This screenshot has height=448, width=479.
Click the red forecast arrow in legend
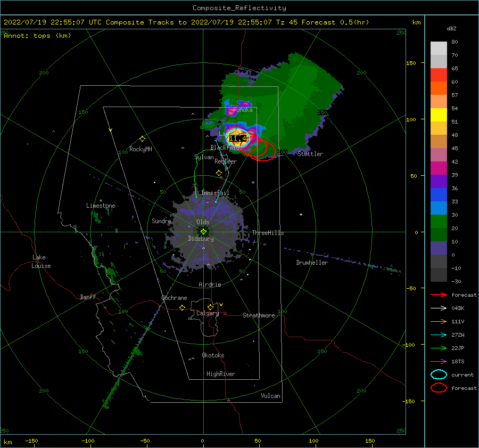coord(439,295)
